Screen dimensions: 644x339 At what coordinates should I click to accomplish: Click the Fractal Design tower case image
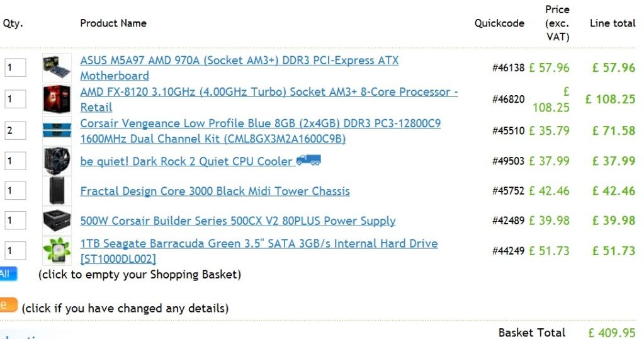pyautogui.click(x=57, y=191)
